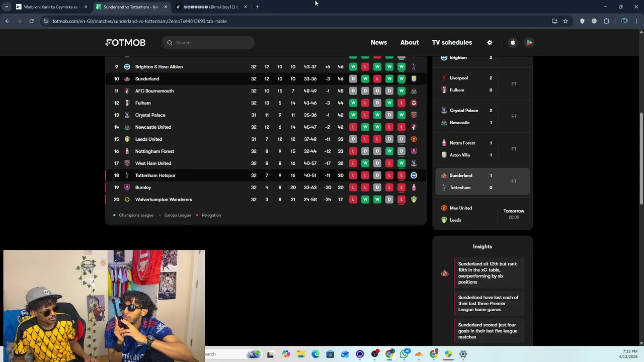
Task: Click the Sunderland badge beside Insights
Action: coord(444,273)
